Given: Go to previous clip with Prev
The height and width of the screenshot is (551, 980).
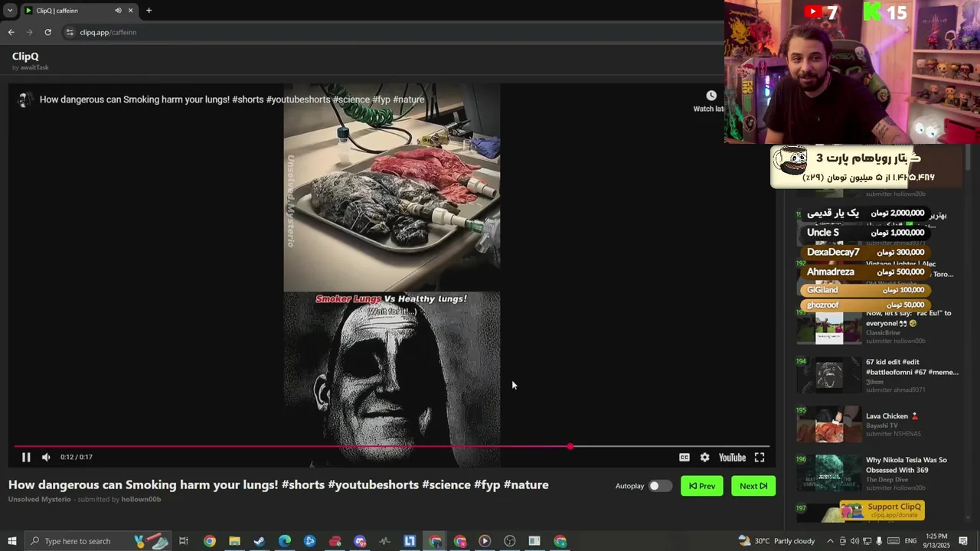Looking at the screenshot, I should (x=702, y=486).
